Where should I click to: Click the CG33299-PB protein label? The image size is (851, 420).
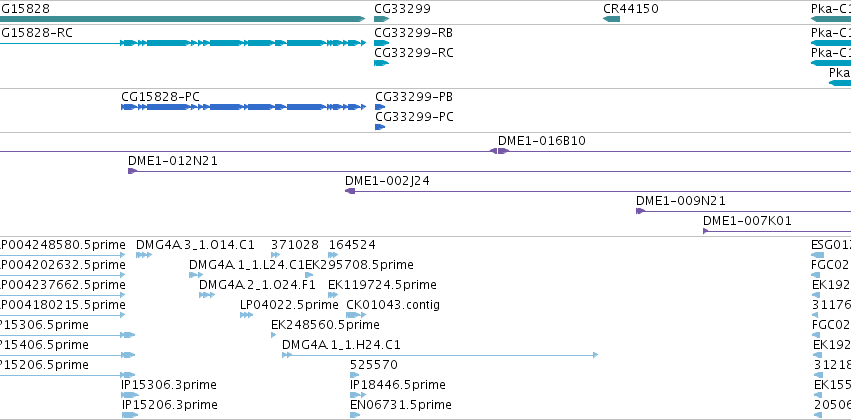[414, 97]
